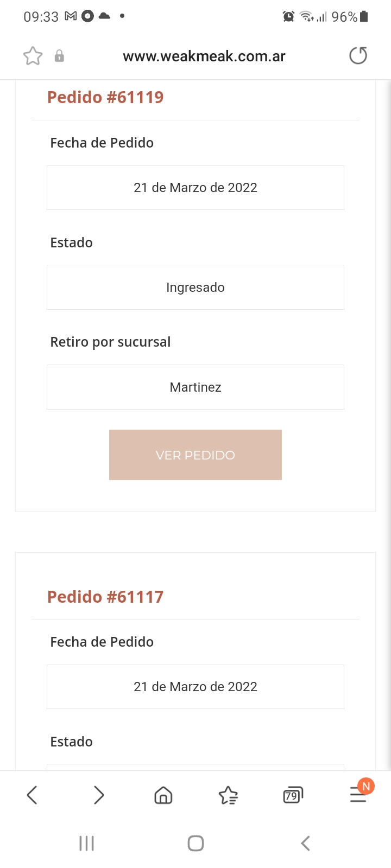Screen dimensions: 391x868
Task: Select the Pedido #61119 heading
Action: point(105,98)
